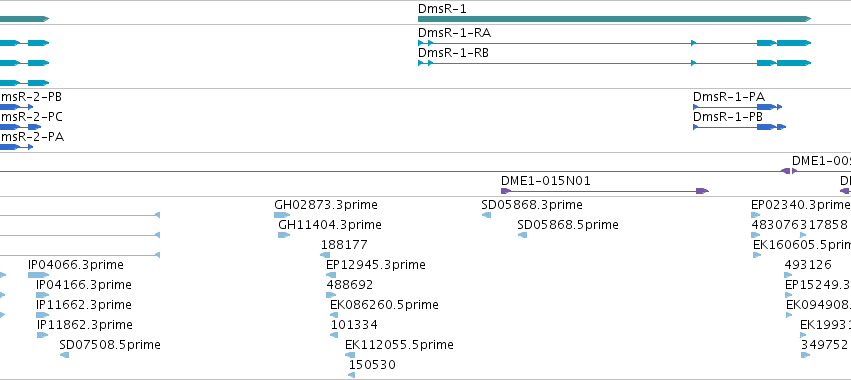Click the DmsR-1-RA final exon block
This screenshot has width=851, height=380.
pyautogui.click(x=793, y=43)
